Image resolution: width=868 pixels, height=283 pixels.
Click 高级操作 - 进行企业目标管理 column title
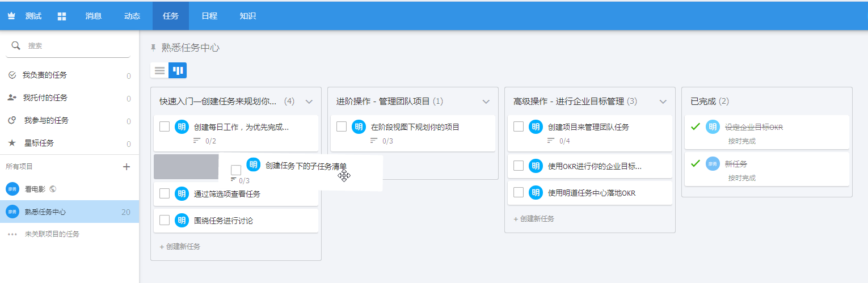click(x=568, y=102)
